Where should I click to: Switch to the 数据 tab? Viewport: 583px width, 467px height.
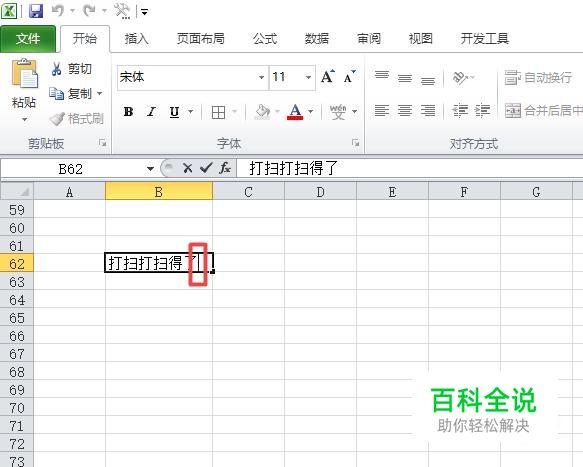click(317, 38)
